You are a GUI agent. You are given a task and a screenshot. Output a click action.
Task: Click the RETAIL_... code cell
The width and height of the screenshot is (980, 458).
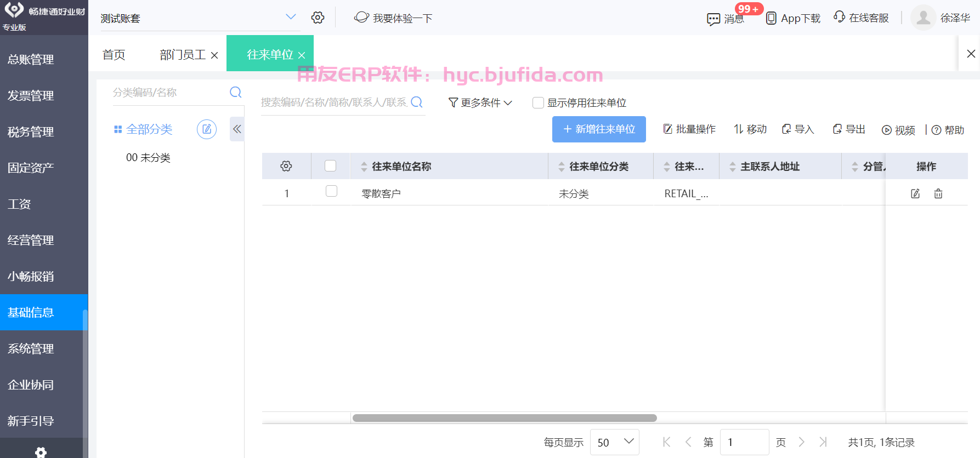click(686, 194)
